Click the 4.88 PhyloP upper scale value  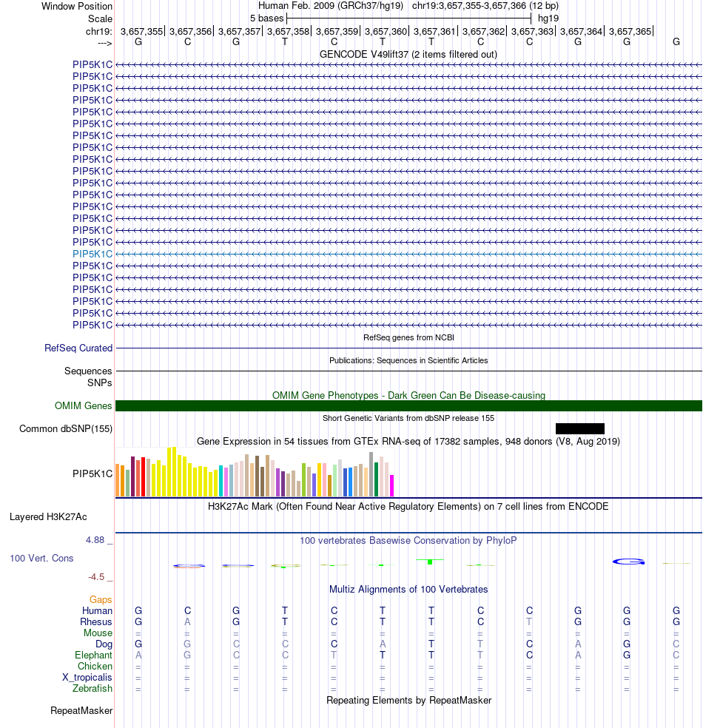(x=95, y=540)
